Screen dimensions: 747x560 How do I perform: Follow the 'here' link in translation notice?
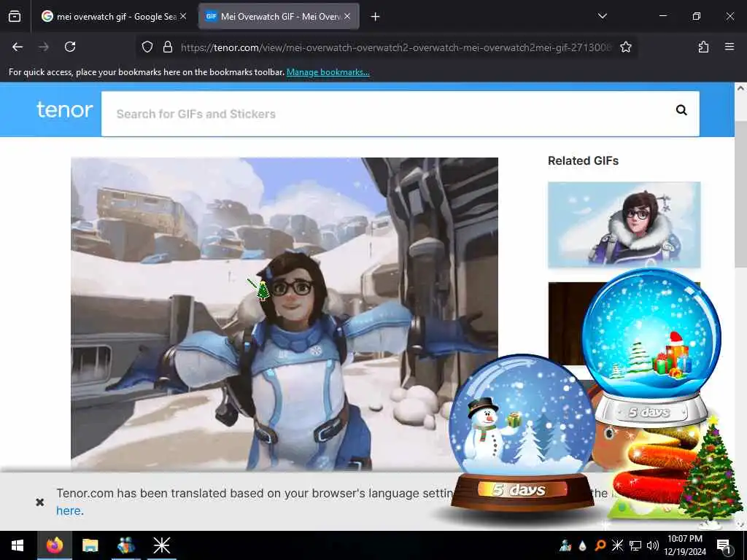pyautogui.click(x=69, y=511)
